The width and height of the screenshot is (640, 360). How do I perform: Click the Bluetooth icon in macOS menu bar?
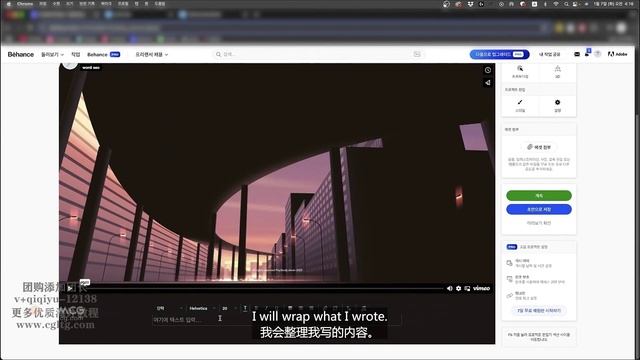coord(545,4)
